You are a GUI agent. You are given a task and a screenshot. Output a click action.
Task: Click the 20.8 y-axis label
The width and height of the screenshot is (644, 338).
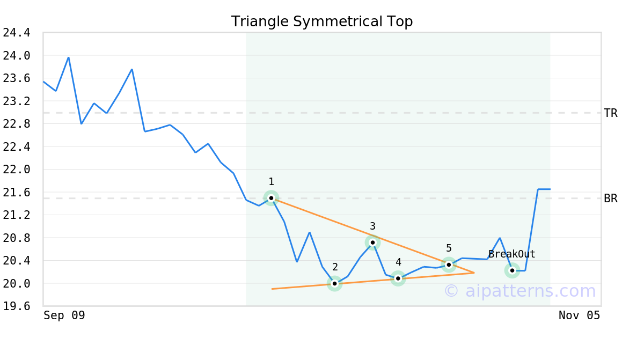(16, 238)
